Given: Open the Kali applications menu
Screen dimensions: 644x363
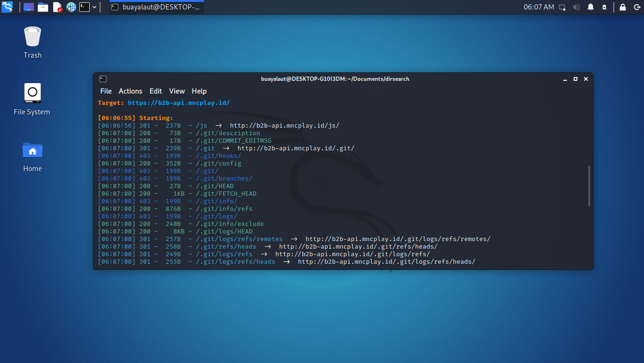Looking at the screenshot, I should coord(7,7).
